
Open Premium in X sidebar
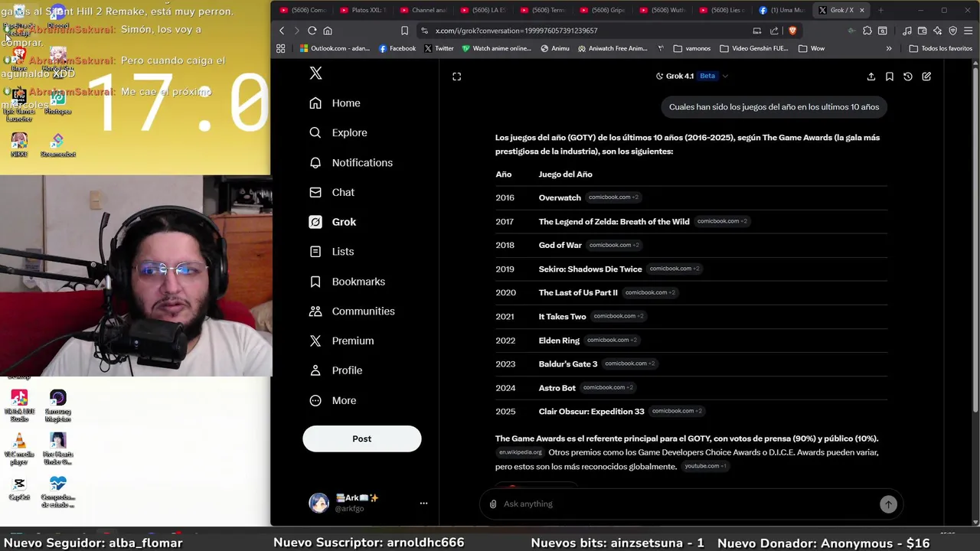341,341
